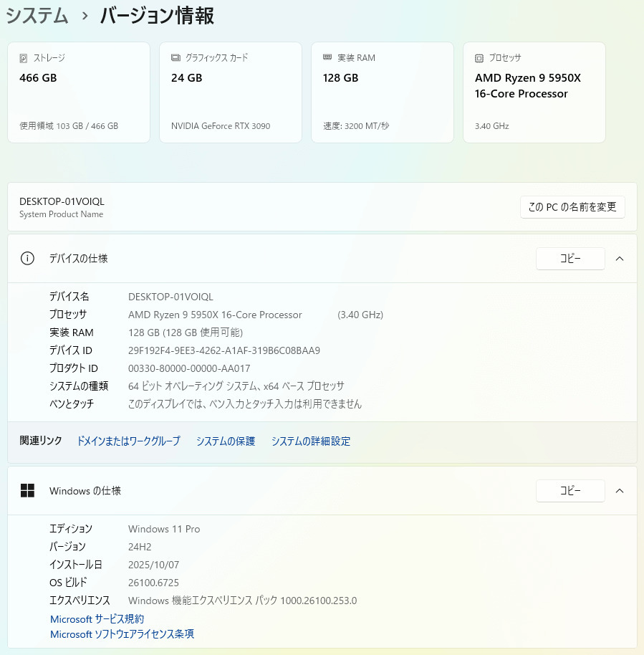Open システムの保護 link
The height and width of the screenshot is (655, 644).
point(226,441)
